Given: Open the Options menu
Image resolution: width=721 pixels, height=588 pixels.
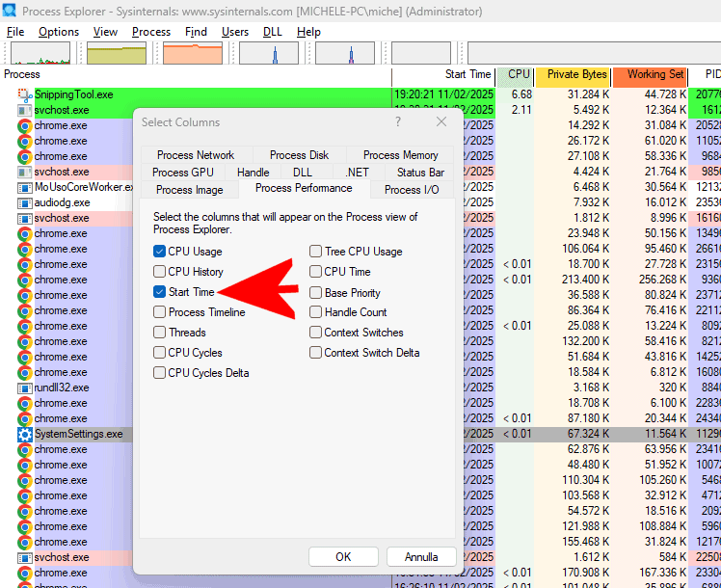Looking at the screenshot, I should (59, 32).
